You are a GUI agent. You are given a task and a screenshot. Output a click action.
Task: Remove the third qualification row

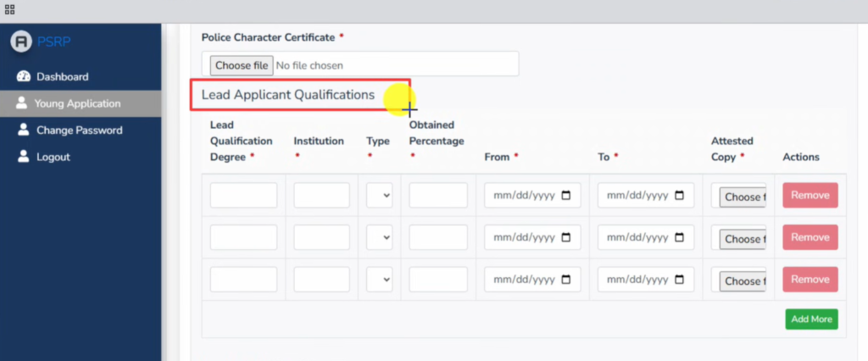[x=810, y=280]
